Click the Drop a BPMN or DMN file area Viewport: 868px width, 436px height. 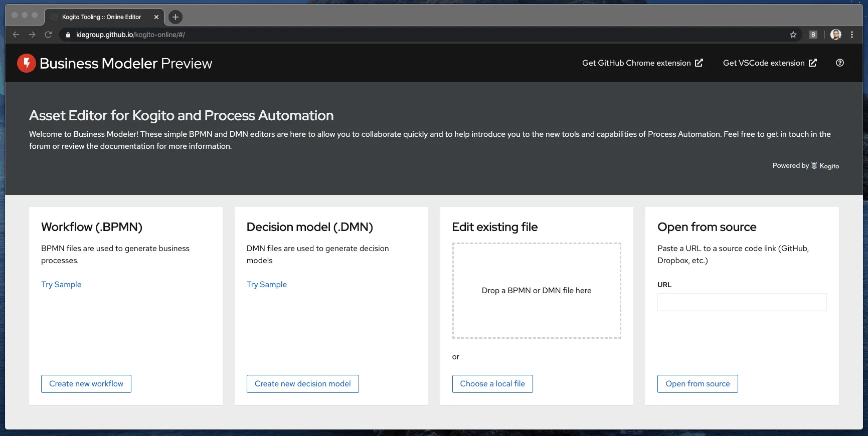tap(537, 291)
